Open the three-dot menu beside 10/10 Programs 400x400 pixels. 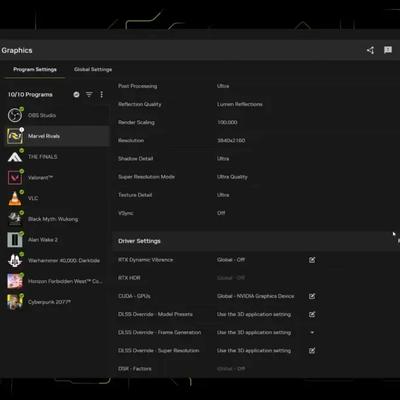pyautogui.click(x=101, y=95)
